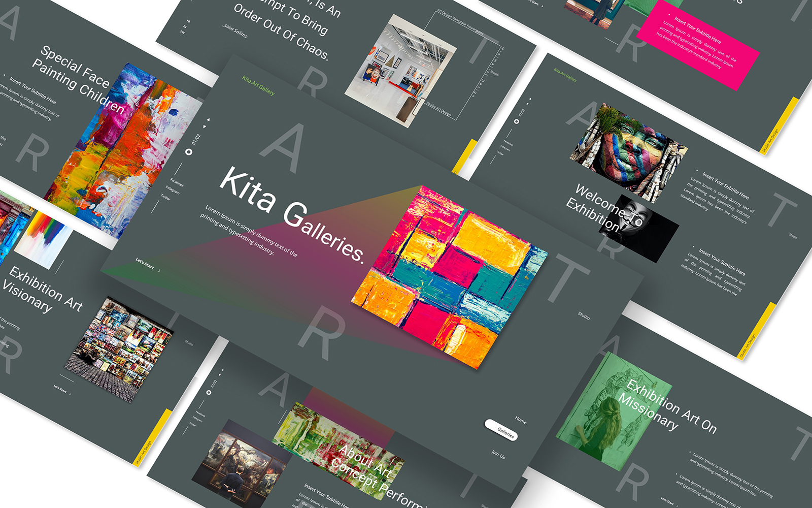Viewport: 812px width, 508px height.
Task: Click the circular slide indicator on Kita Galleries slide
Action: (x=189, y=151)
